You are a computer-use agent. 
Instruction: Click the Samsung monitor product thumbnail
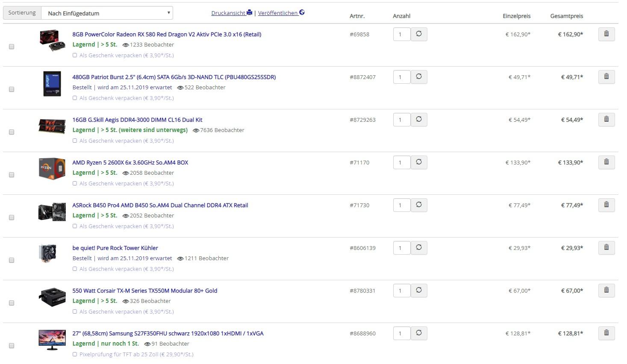click(x=52, y=340)
